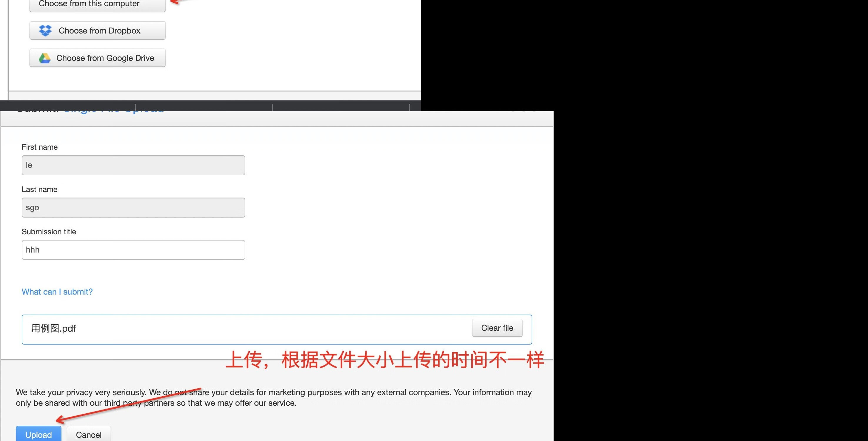
Task: Click the red Chinese upload annotation text
Action: tap(385, 360)
